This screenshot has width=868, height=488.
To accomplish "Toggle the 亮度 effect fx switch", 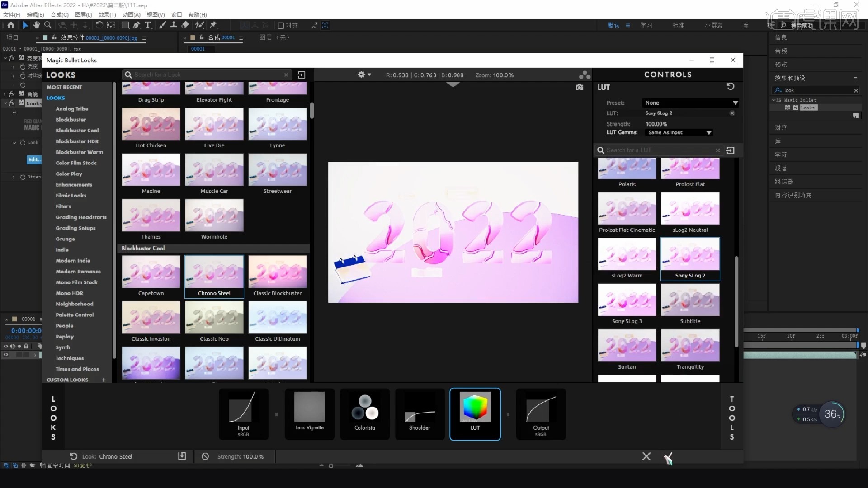I will tap(12, 58).
